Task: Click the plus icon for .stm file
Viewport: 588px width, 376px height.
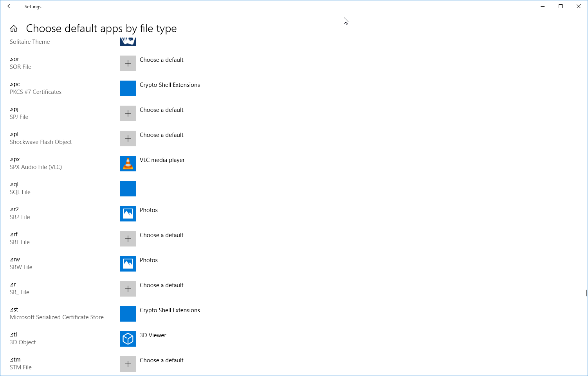Action: 128,364
